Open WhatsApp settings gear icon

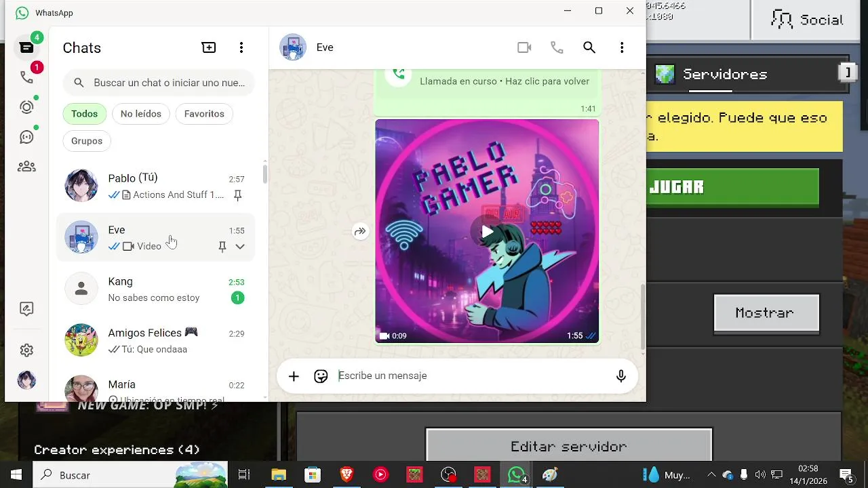[x=26, y=350]
